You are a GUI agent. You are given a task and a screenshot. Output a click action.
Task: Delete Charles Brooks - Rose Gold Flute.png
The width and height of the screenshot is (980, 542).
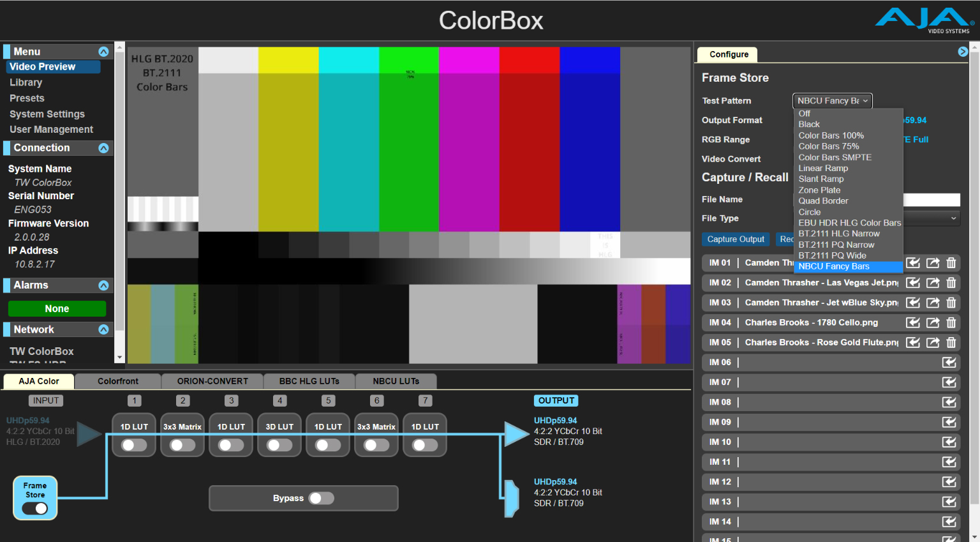click(951, 342)
